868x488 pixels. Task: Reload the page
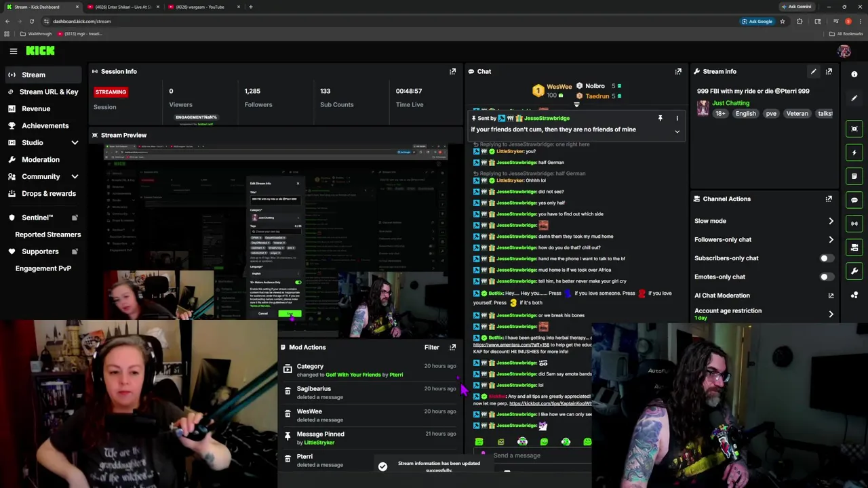point(31,21)
